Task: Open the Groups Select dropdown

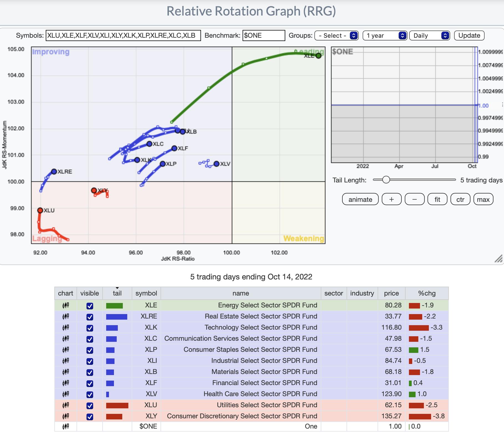Action: (337, 35)
